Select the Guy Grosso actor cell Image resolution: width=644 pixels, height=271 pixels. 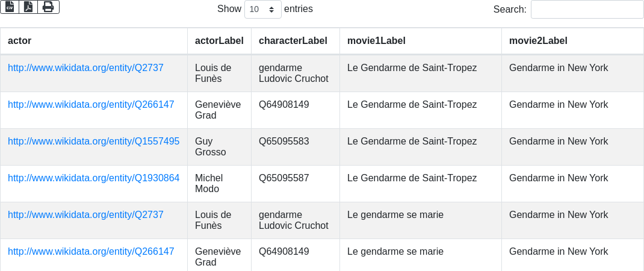[x=219, y=147]
